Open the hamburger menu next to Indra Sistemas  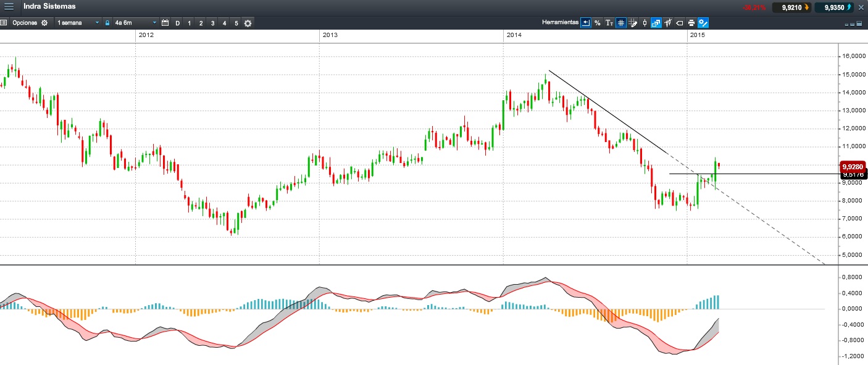(9, 7)
